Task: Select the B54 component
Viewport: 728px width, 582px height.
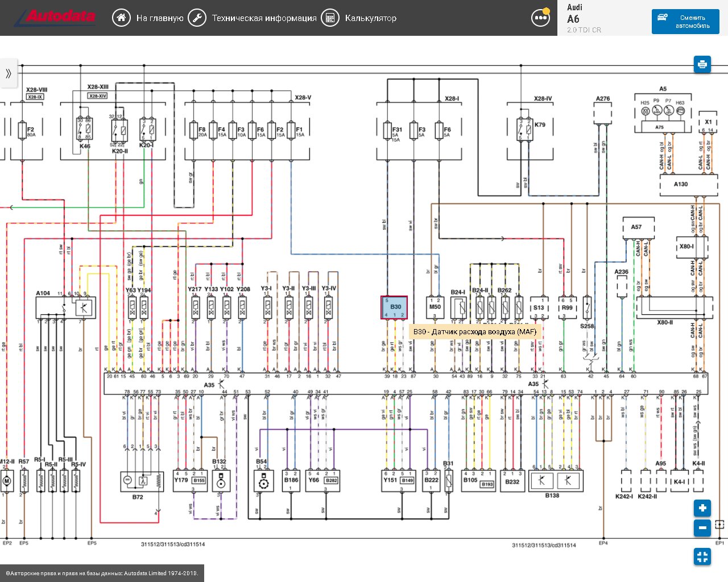Action: (263, 481)
